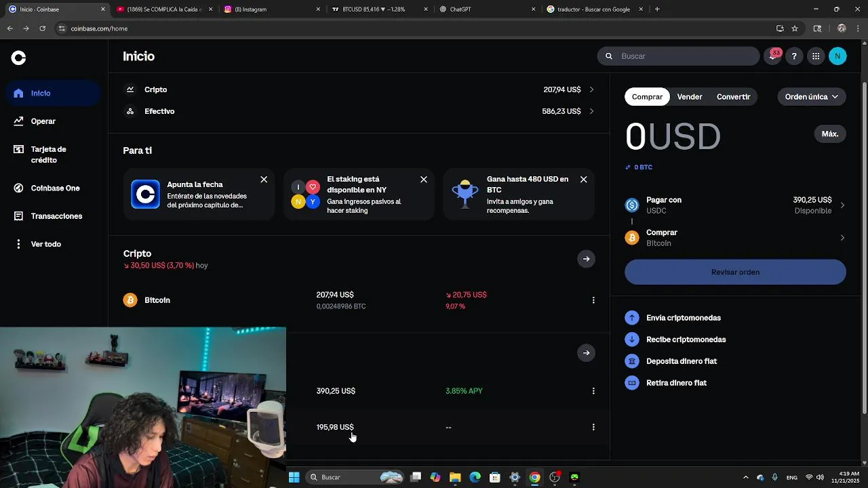This screenshot has width=868, height=488.
Task: Click the Máx. button
Action: [830, 134]
